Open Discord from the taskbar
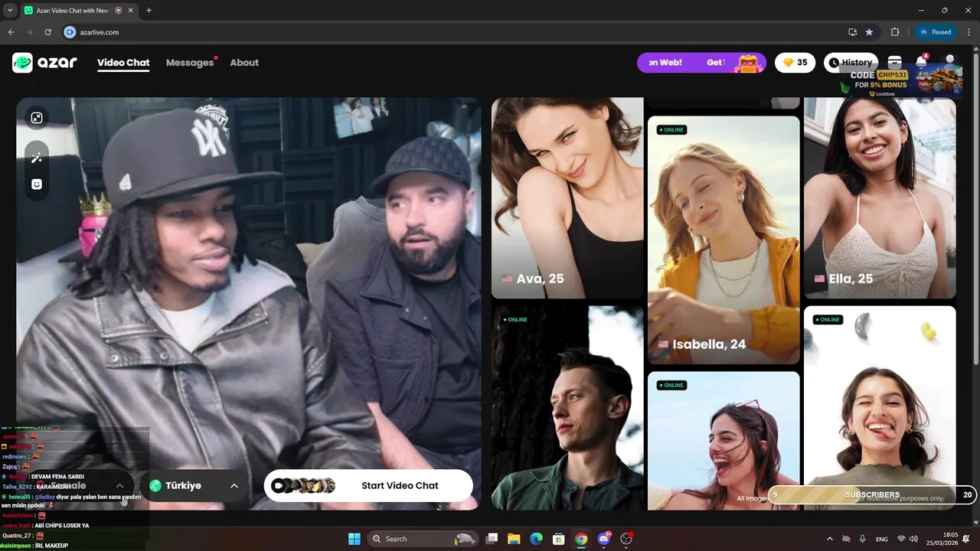980x551 pixels. pos(604,539)
